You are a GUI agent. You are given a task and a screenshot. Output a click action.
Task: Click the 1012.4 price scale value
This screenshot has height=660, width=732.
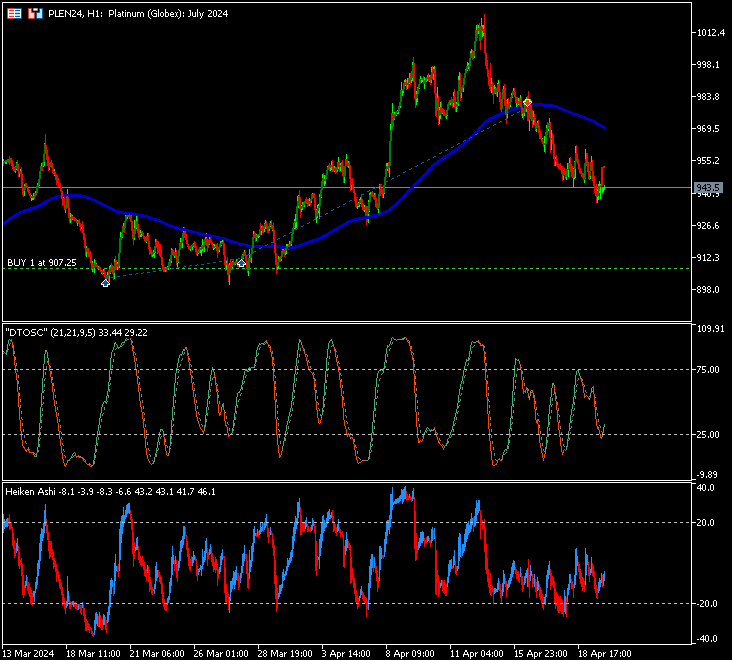coord(711,33)
